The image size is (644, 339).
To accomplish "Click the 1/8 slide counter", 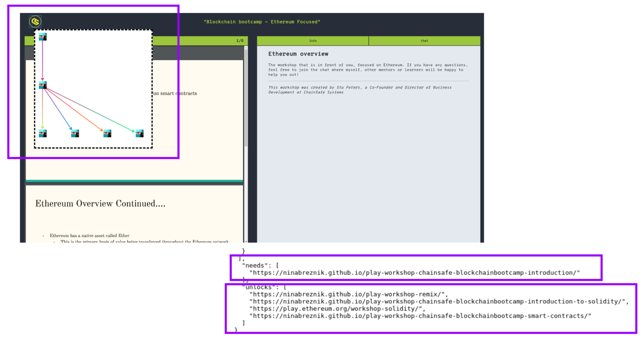I will click(x=240, y=41).
